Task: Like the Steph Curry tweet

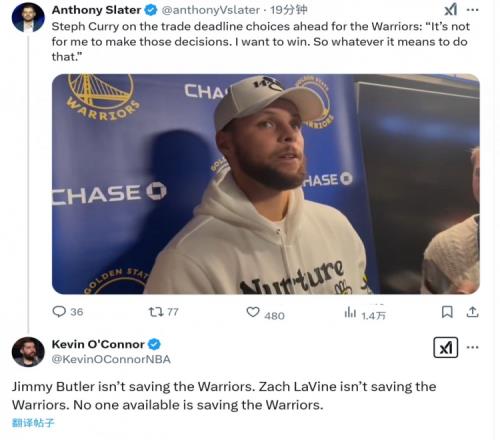Action: [265, 313]
